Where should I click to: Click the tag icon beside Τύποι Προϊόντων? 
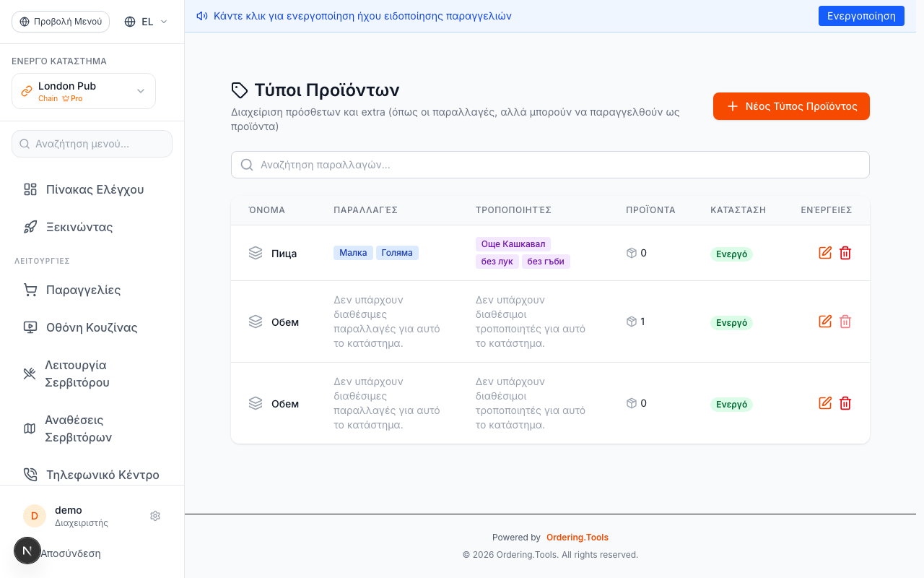[x=240, y=90]
